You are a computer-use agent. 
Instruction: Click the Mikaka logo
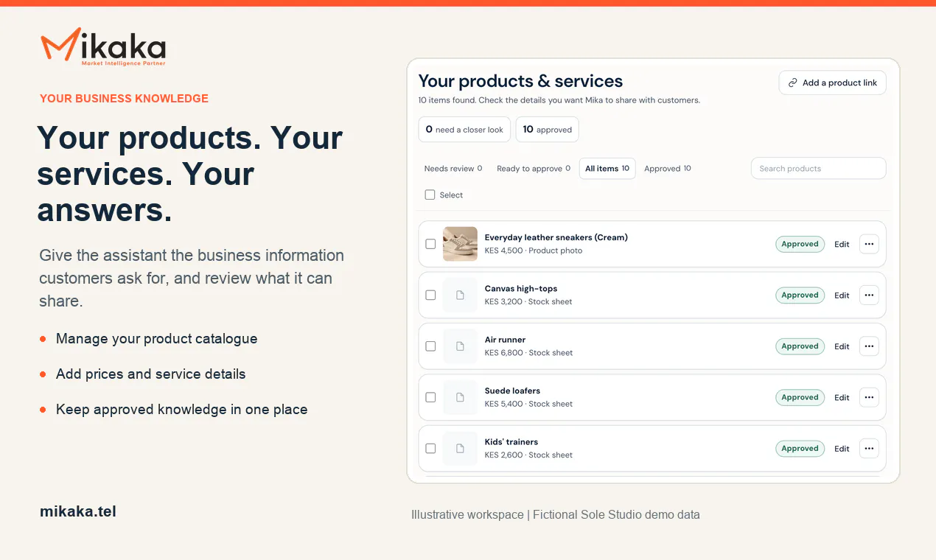(103, 47)
